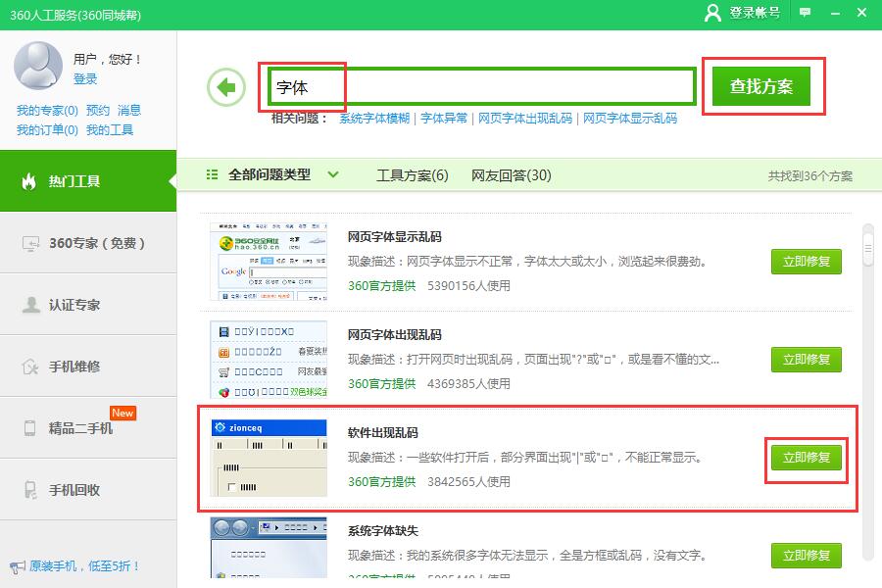Open the 我的工具 link

tap(110, 130)
